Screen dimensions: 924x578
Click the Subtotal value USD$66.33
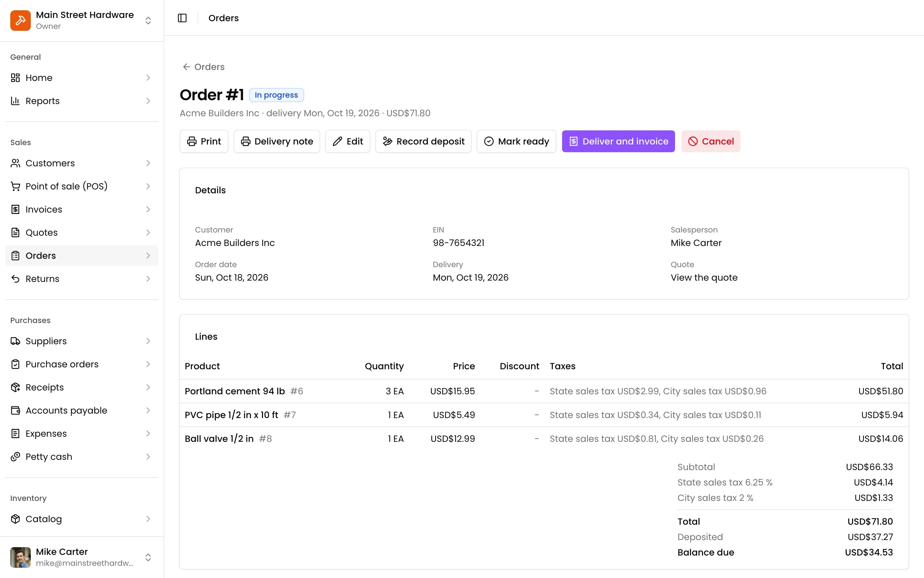tap(869, 467)
